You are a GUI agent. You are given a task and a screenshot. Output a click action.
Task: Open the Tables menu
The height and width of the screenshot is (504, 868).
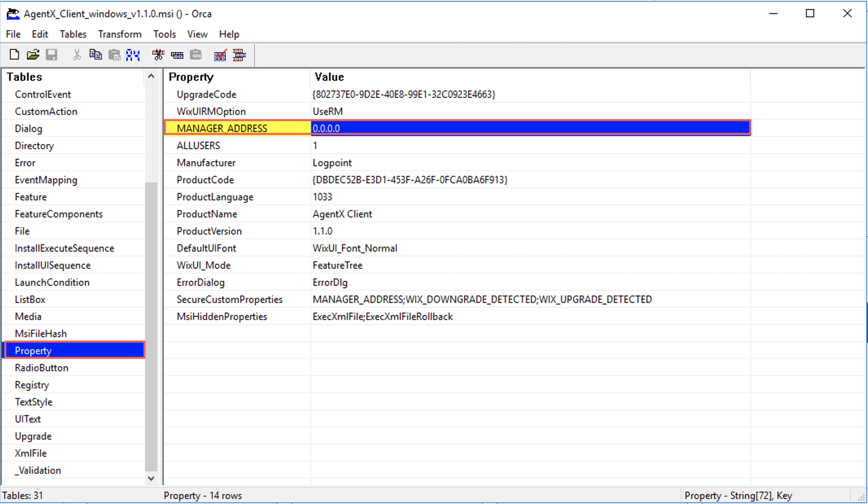point(73,34)
